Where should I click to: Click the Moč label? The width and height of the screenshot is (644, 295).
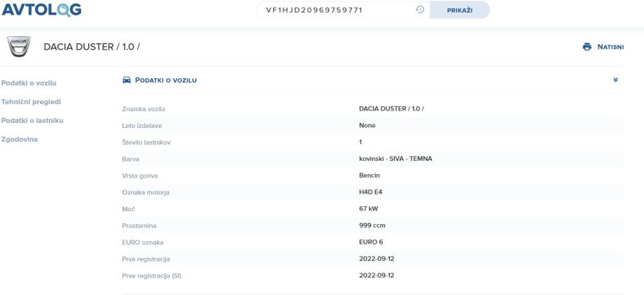tap(128, 209)
